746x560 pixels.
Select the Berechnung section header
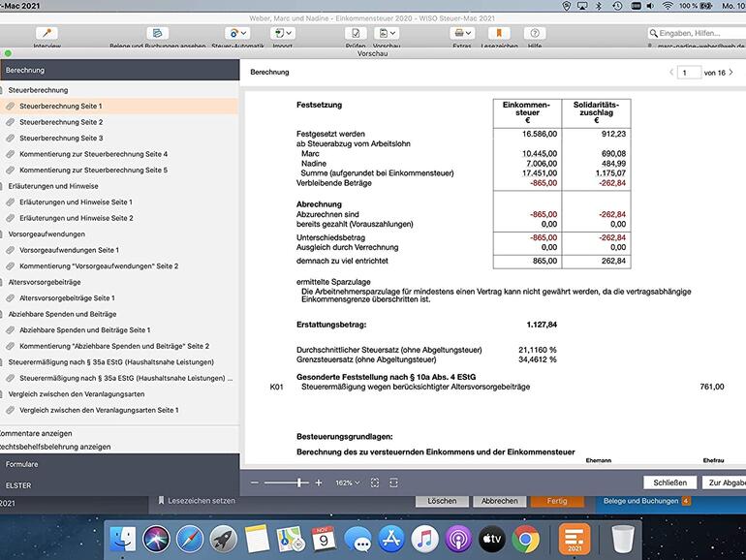[x=119, y=70]
